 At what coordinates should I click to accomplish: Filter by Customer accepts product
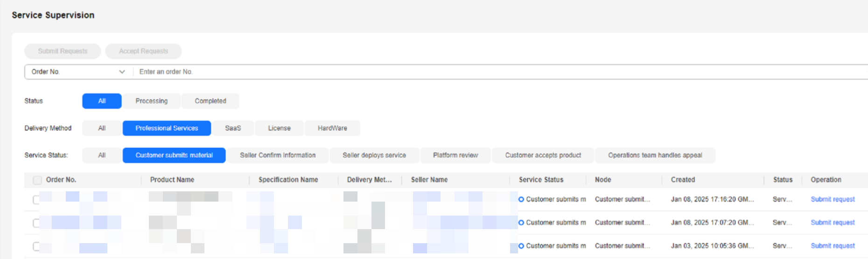pyautogui.click(x=543, y=155)
